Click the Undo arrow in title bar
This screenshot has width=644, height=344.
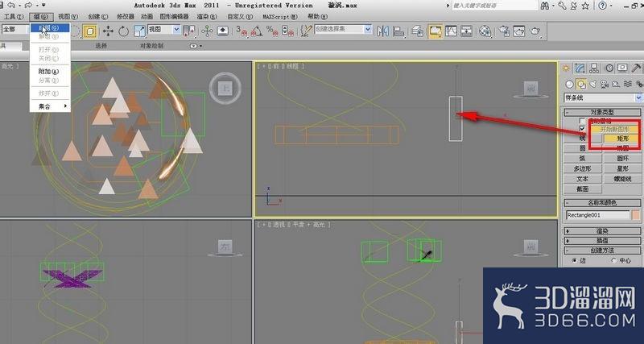[10, 6]
